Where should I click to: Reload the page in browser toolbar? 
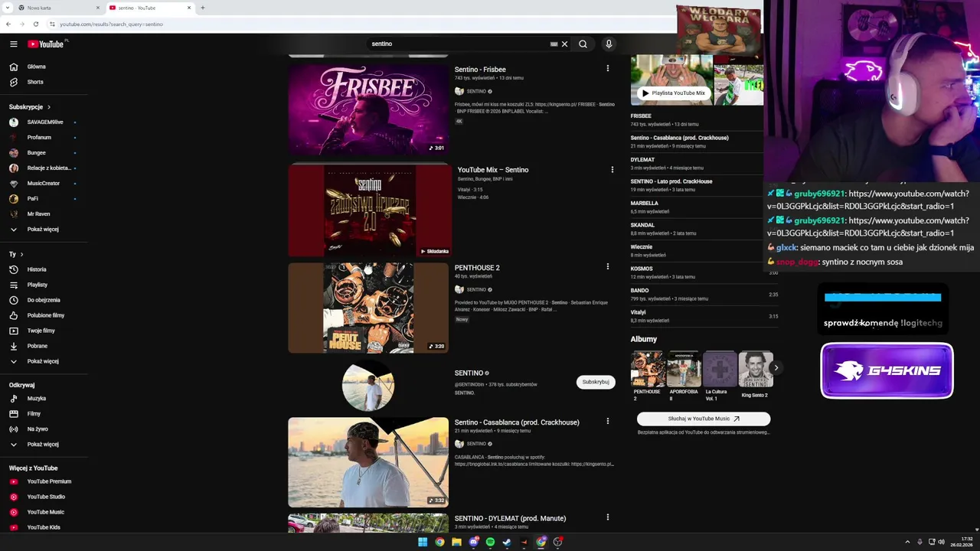35,24
